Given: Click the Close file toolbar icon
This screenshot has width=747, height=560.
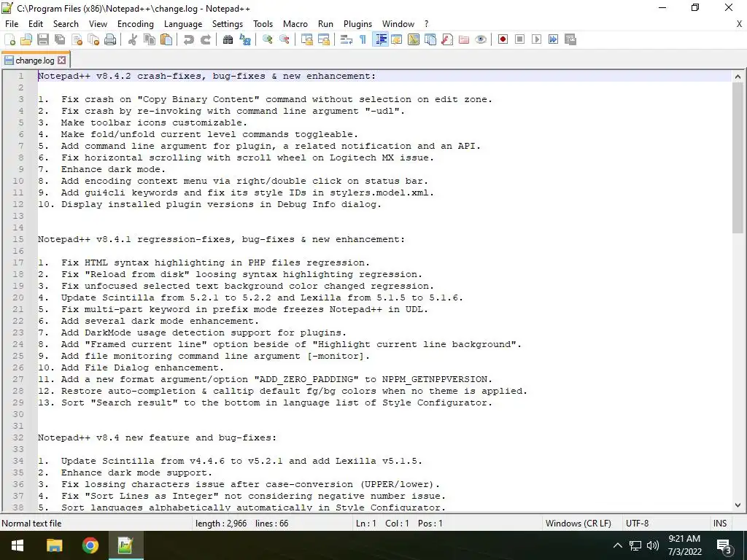Looking at the screenshot, I should tap(77, 39).
